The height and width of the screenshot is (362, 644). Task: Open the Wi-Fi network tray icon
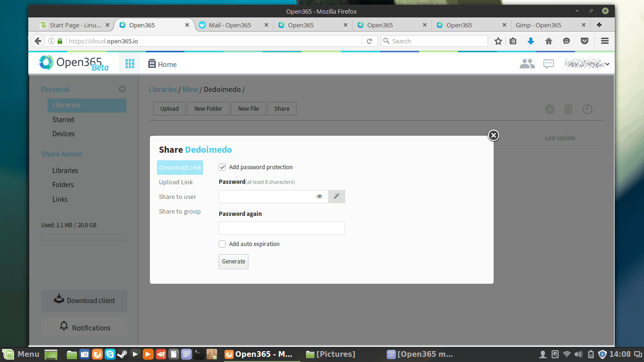(x=567, y=354)
